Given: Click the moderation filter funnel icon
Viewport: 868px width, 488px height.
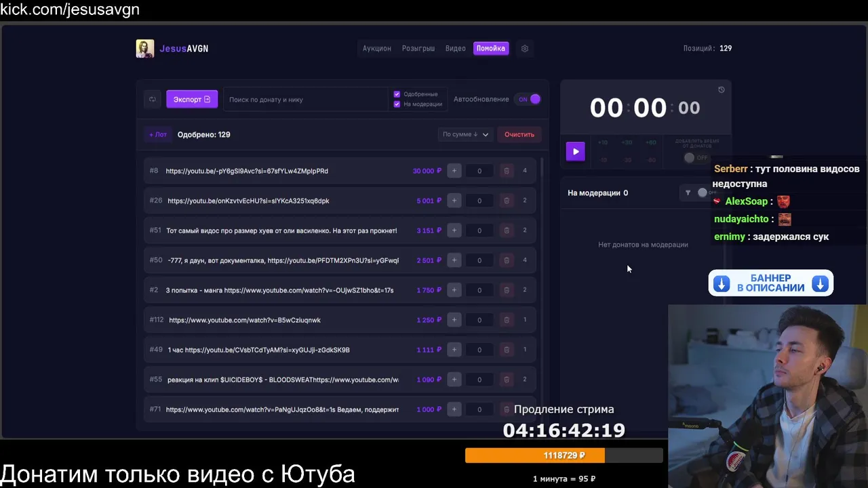Looking at the screenshot, I should [x=688, y=193].
